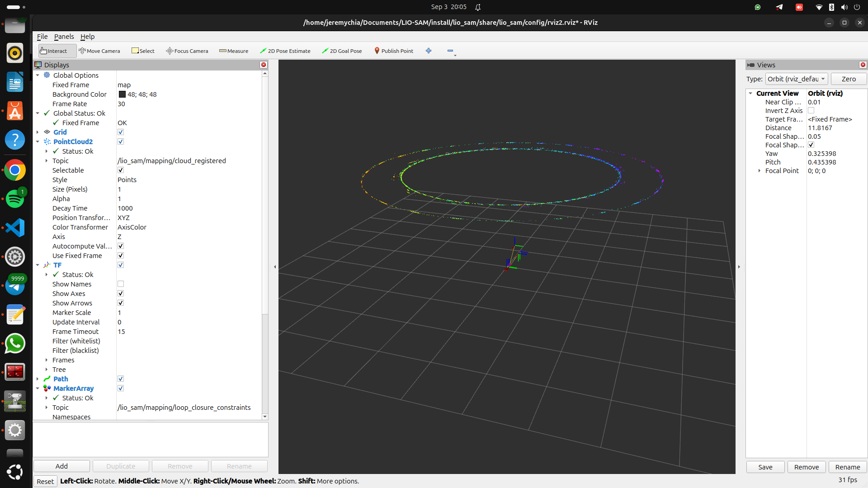Click the blue plus add-tool icon
Screen dimensions: 868x488
coord(429,51)
